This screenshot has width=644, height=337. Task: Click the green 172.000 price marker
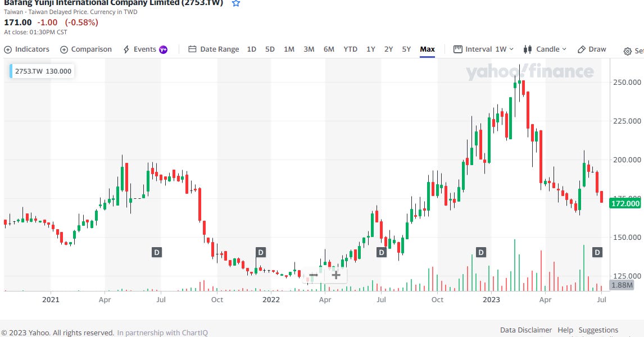624,203
